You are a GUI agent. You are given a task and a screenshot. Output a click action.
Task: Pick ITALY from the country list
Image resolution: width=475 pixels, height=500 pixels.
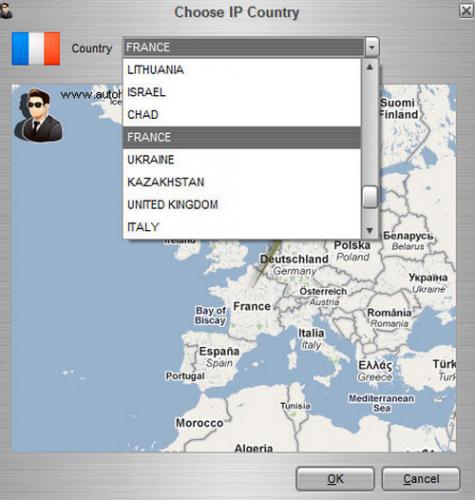(242, 227)
